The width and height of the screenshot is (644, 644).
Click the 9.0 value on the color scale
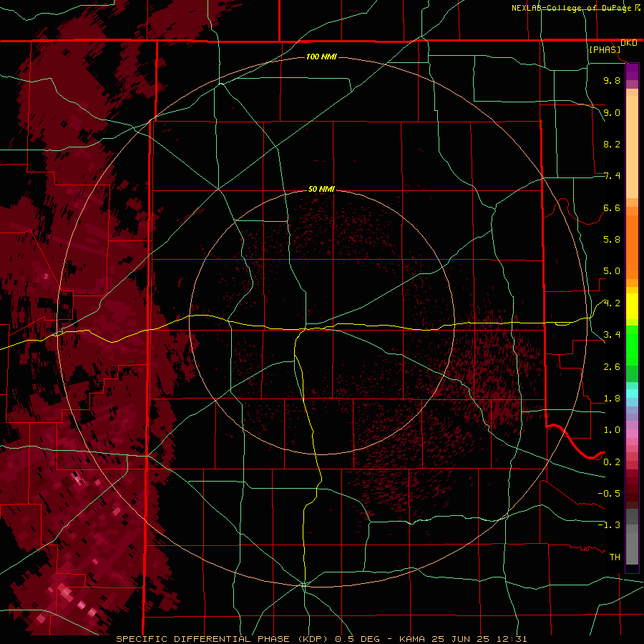tap(612, 112)
